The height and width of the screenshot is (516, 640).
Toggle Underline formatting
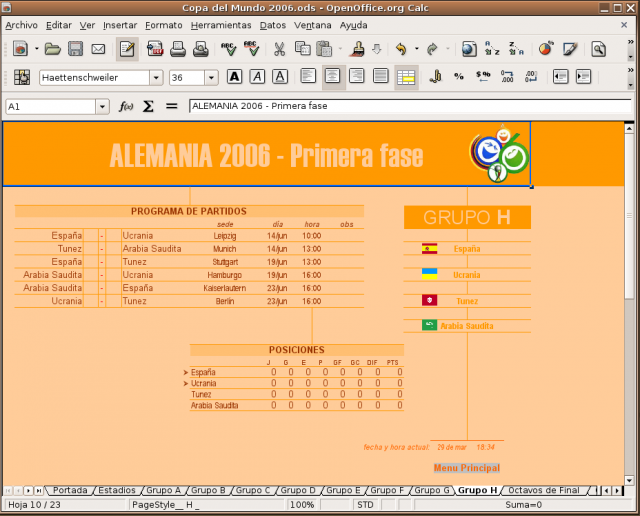coord(280,77)
